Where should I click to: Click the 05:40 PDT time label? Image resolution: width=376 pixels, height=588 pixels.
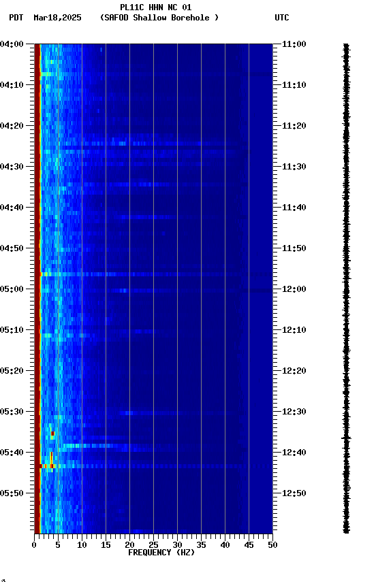coord(12,453)
